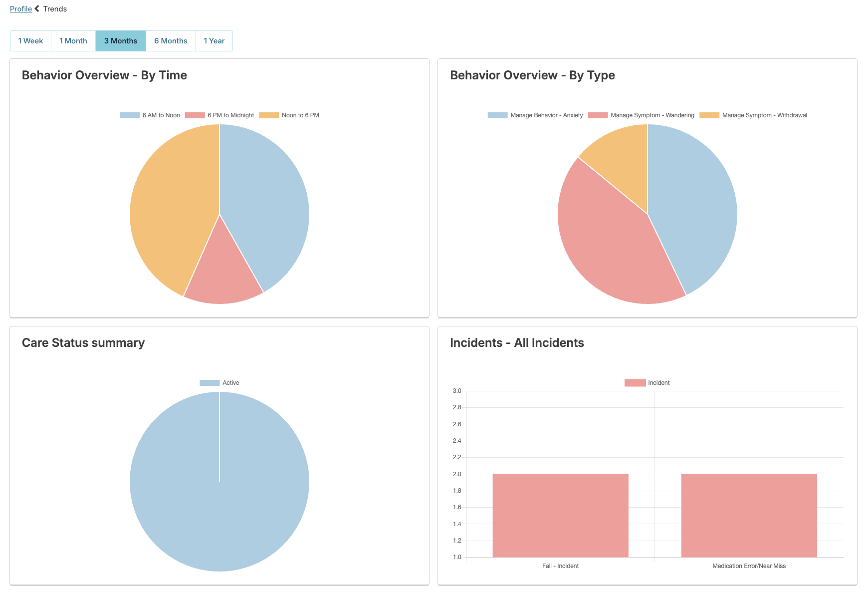This screenshot has height=592, width=868.
Task: Toggle the Incident legend swatch in Incidents chart
Action: (635, 383)
